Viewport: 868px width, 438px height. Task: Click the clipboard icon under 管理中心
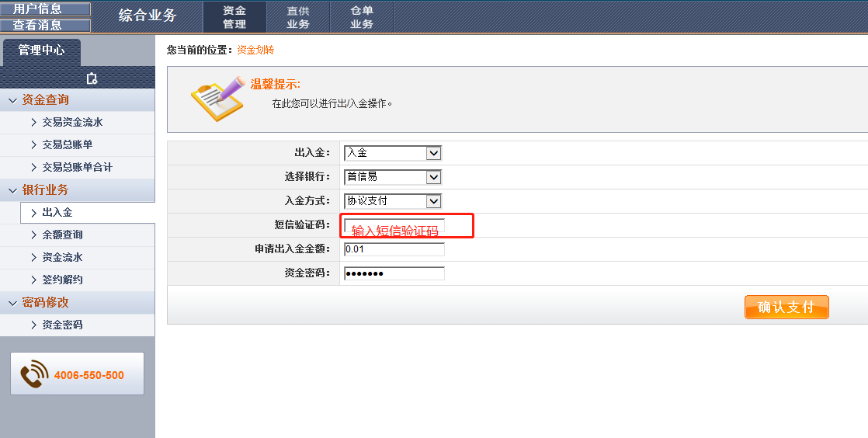tap(92, 78)
